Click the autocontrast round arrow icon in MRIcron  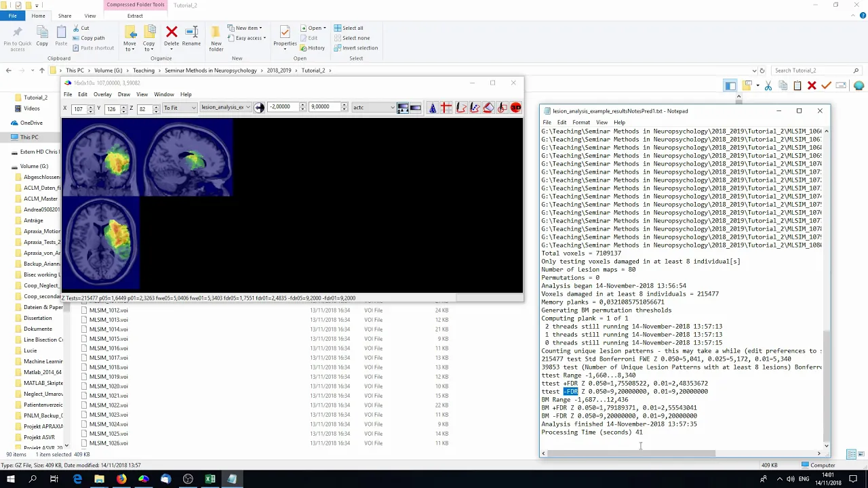259,108
